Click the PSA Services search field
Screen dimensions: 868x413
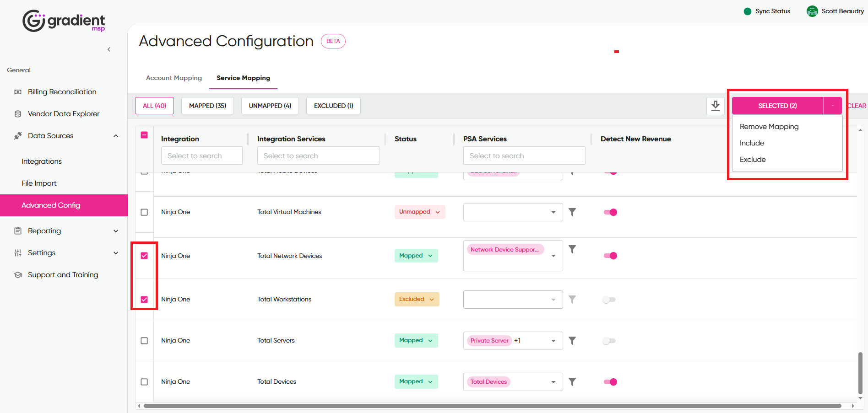(525, 156)
